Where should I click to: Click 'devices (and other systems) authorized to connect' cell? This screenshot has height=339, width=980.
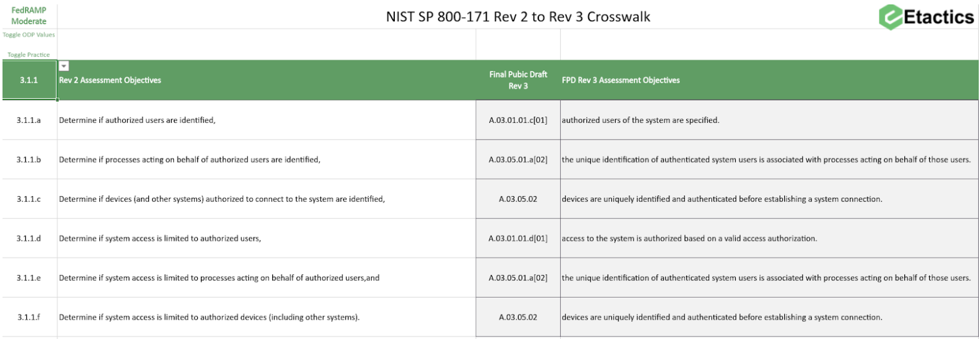(267, 199)
